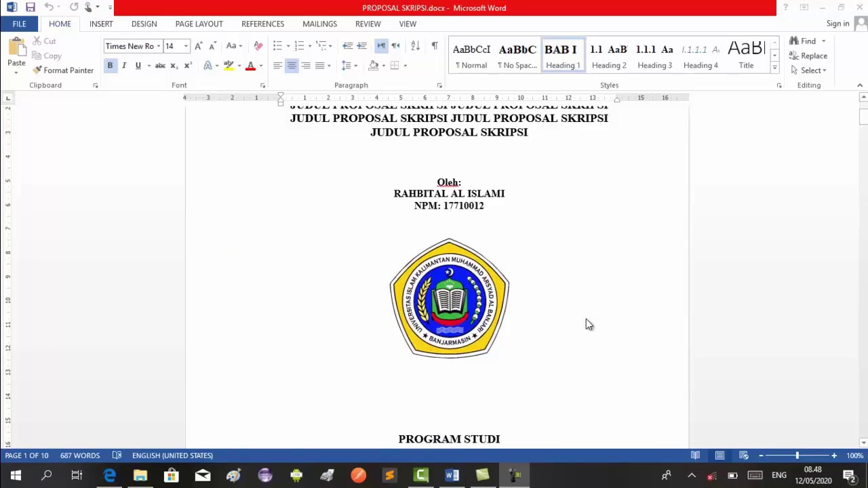
Task: Click Shrink Font icon
Action: tap(212, 46)
